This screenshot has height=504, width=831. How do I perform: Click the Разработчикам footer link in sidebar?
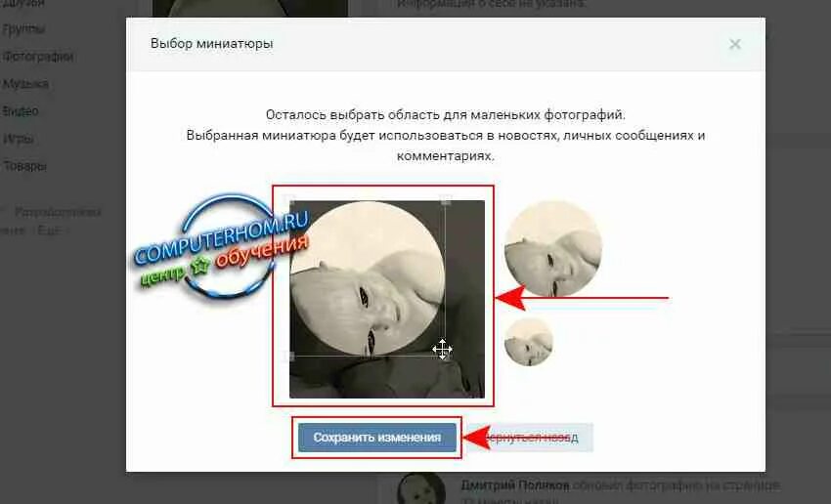click(x=58, y=212)
